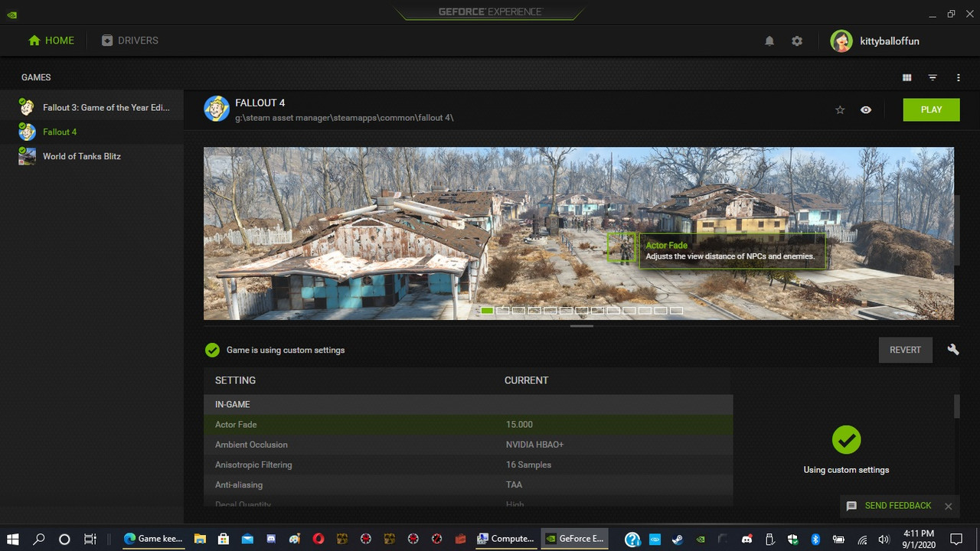
Task: Open the Windows Start menu
Action: [x=13, y=539]
